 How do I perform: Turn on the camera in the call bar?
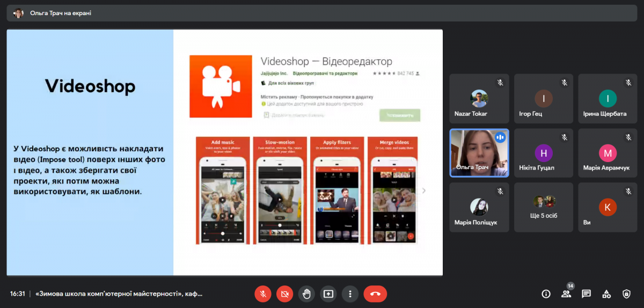click(285, 294)
